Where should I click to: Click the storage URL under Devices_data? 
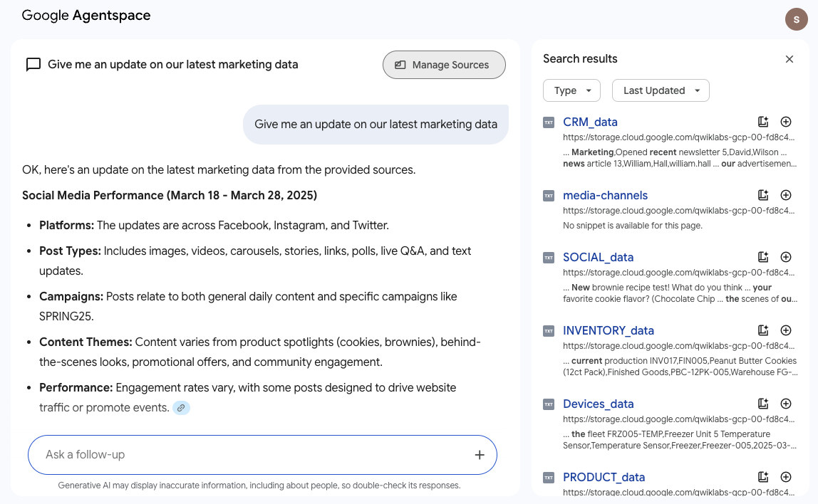point(679,419)
